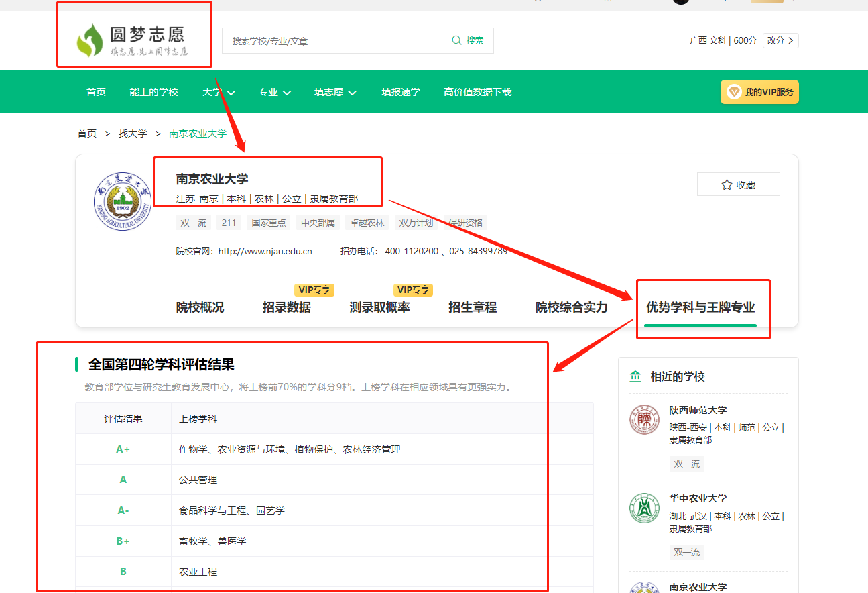868x593 pixels.
Task: Expand the 专业 dropdown menu
Action: [x=275, y=92]
